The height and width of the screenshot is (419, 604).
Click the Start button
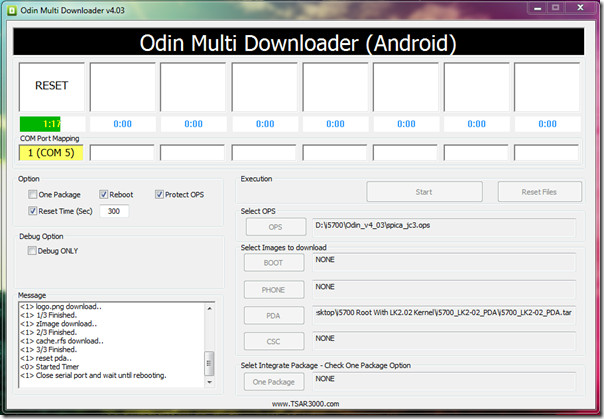point(424,192)
